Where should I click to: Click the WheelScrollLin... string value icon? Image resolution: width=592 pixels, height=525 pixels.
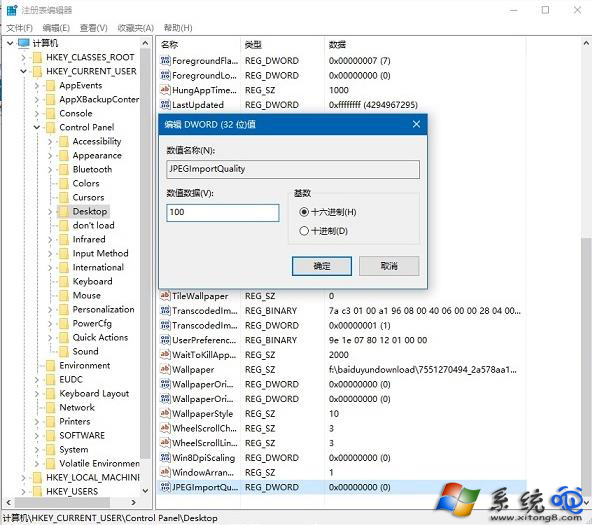[x=165, y=443]
